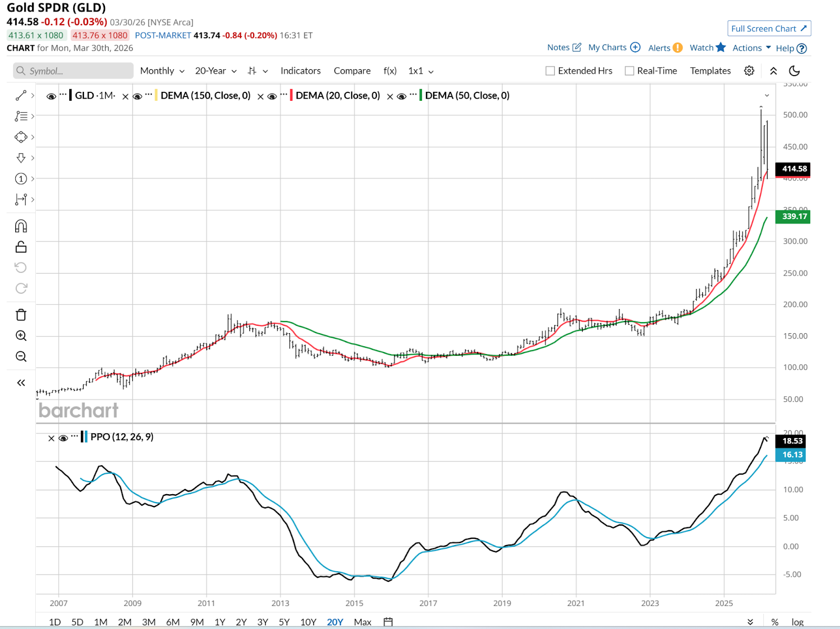Select the 10Y time range
The height and width of the screenshot is (629, 840).
click(308, 622)
